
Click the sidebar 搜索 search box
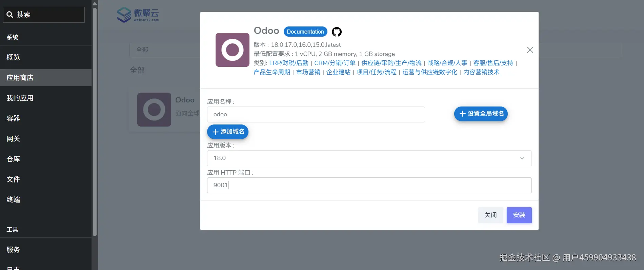[x=44, y=15]
